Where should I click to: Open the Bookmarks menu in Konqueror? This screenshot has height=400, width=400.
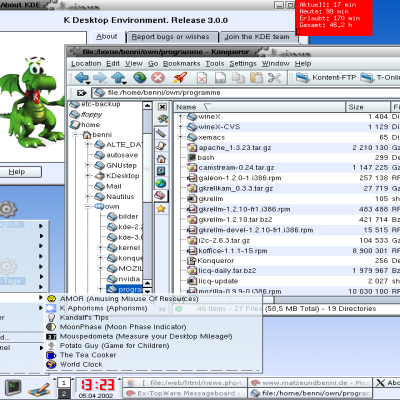tap(182, 64)
